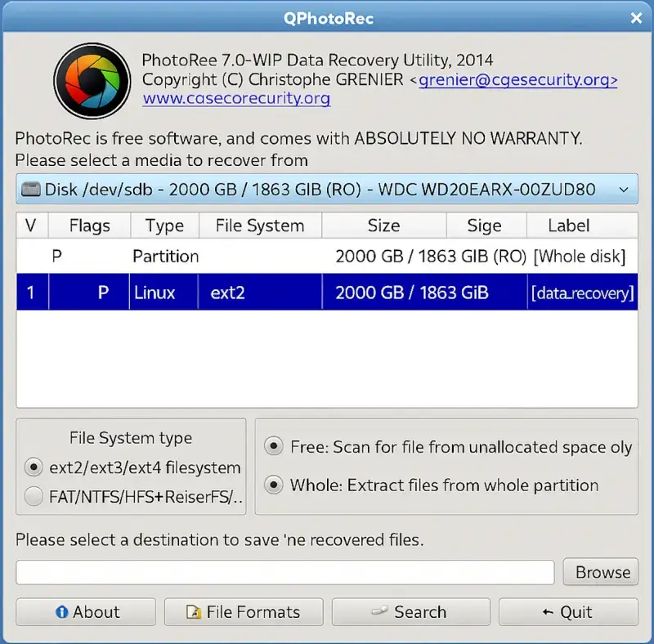This screenshot has width=654, height=644.
Task: Select the data_recovery ext2 partition row
Action: pyautogui.click(x=327, y=292)
